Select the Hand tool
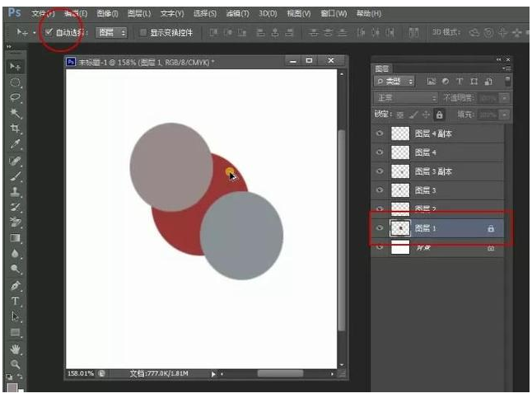 [16, 349]
